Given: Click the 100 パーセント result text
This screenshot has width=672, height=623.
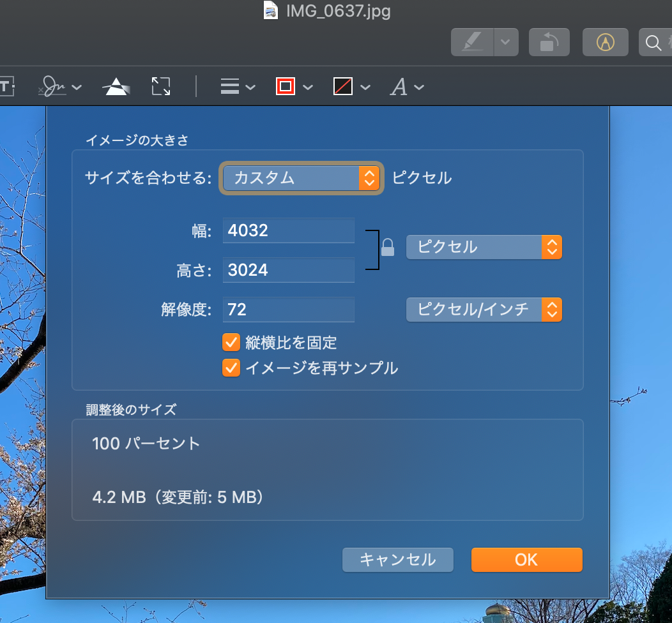Looking at the screenshot, I should pyautogui.click(x=146, y=444).
